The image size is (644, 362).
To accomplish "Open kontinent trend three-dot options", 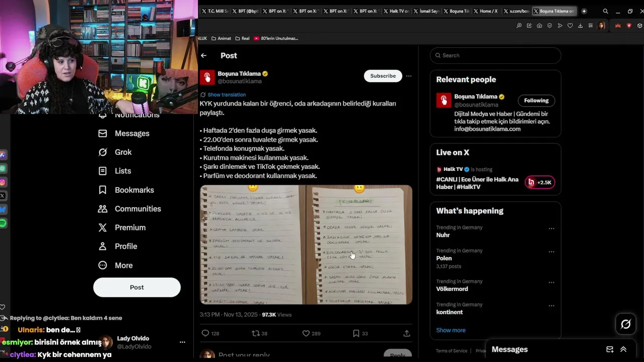I will point(551,305).
